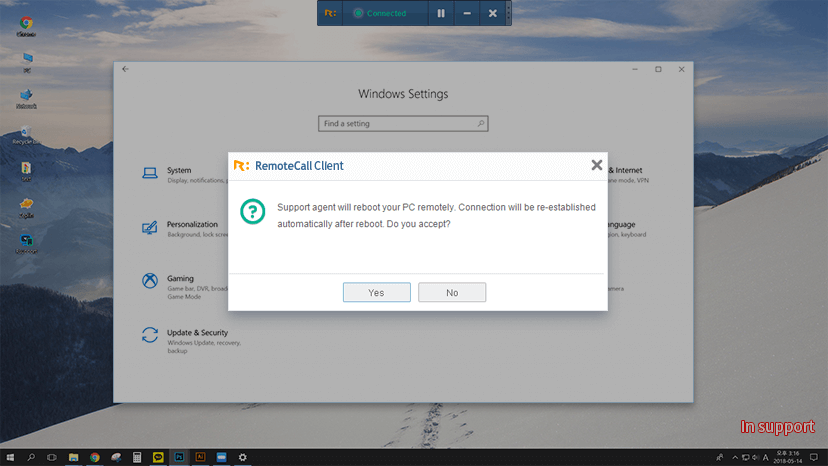828x466 pixels.
Task: Click the dotted drag handle on the connection toolbar
Action: [509, 13]
